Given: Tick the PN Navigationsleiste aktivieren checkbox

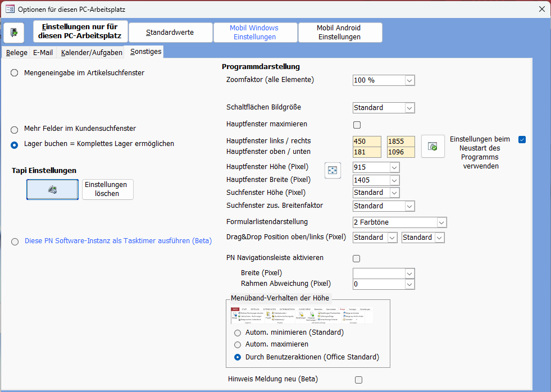Looking at the screenshot, I should click(356, 259).
